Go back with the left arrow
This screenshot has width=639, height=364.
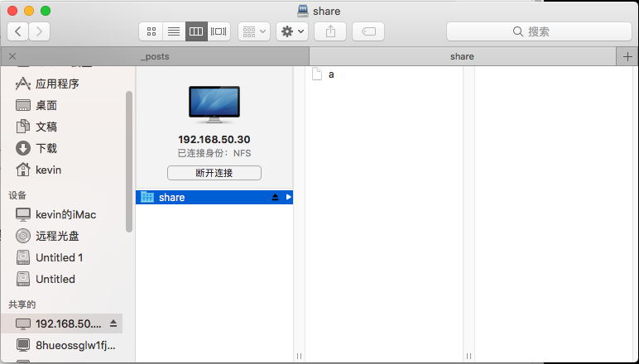[x=18, y=31]
